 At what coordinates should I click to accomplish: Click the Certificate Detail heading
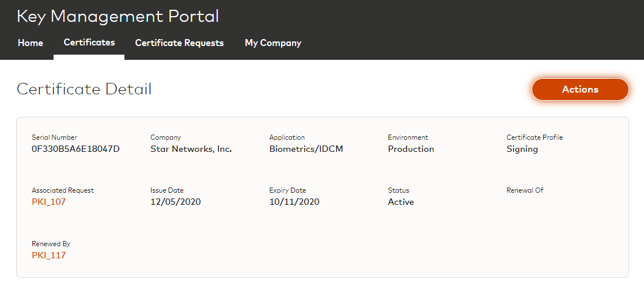pyautogui.click(x=84, y=89)
